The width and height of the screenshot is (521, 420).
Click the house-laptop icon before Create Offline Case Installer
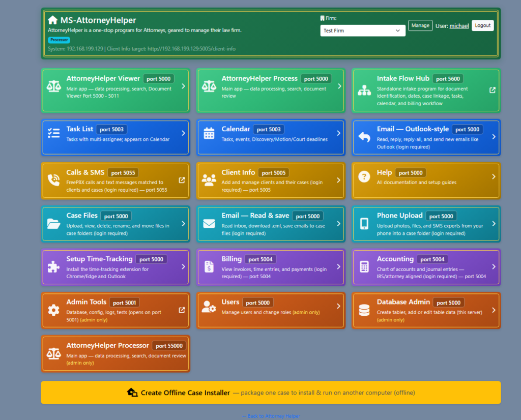point(132,393)
